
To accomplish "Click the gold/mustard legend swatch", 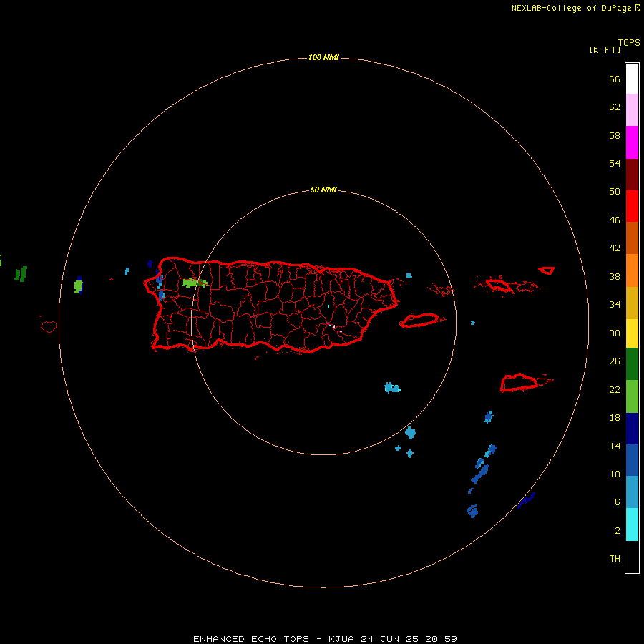I will point(632,303).
